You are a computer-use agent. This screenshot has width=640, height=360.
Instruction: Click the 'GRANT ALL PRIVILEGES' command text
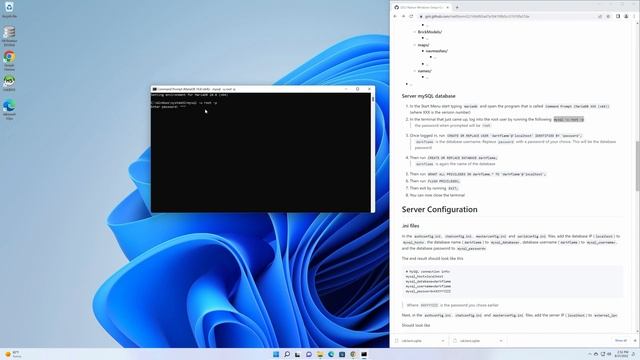tap(487, 174)
